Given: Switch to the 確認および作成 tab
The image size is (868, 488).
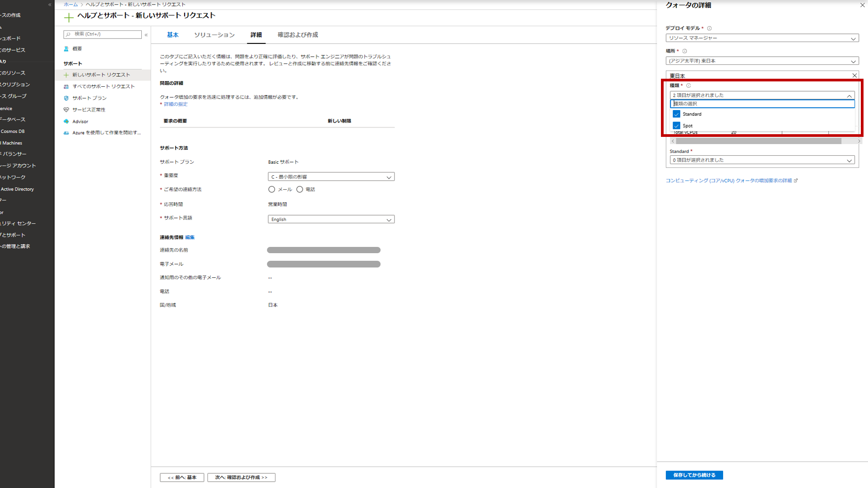Looking at the screenshot, I should point(297,35).
